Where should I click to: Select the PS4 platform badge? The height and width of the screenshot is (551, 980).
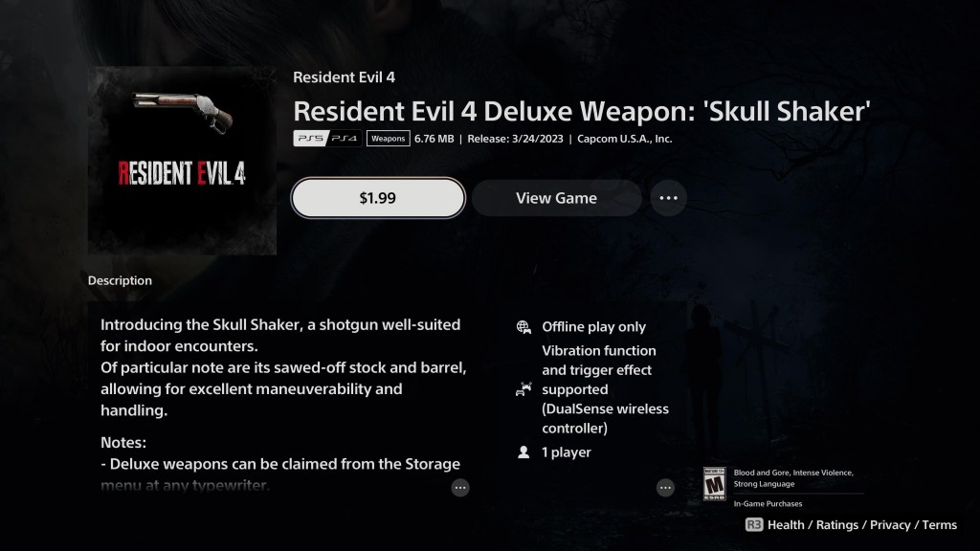pyautogui.click(x=345, y=138)
